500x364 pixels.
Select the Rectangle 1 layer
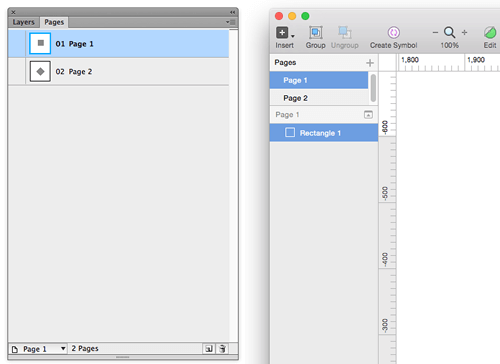click(324, 133)
